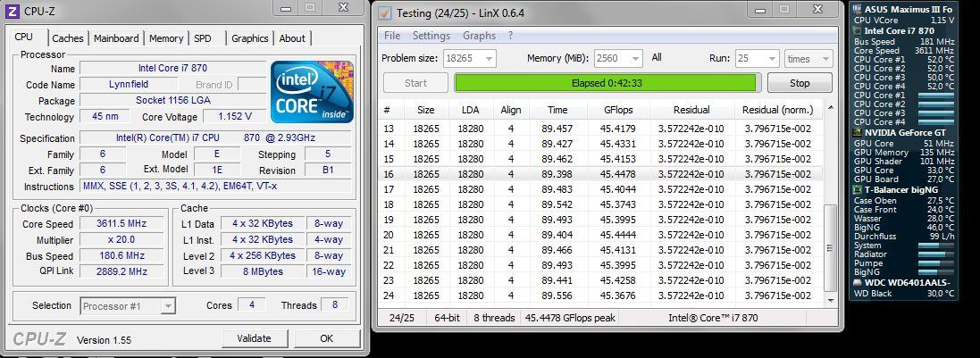Viewport: 980px width, 358px height.
Task: Click the Core Voltage 1.152 V field
Action: (x=235, y=116)
